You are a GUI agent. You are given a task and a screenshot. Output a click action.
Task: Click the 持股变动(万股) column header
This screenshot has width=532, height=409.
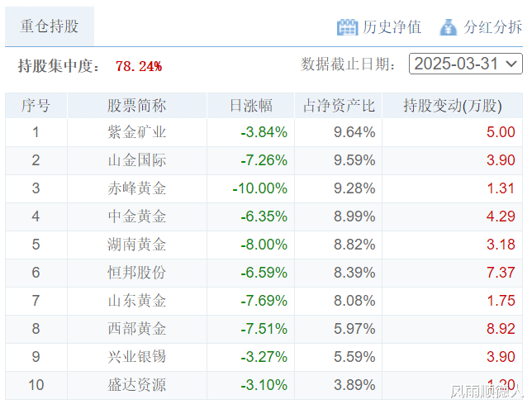[452, 106]
